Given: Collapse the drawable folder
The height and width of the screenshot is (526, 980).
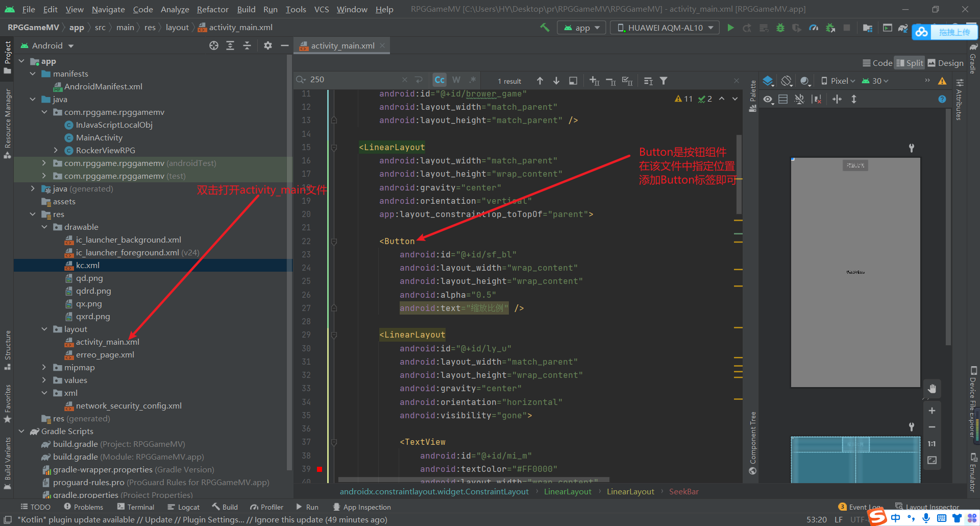Looking at the screenshot, I should coord(44,227).
